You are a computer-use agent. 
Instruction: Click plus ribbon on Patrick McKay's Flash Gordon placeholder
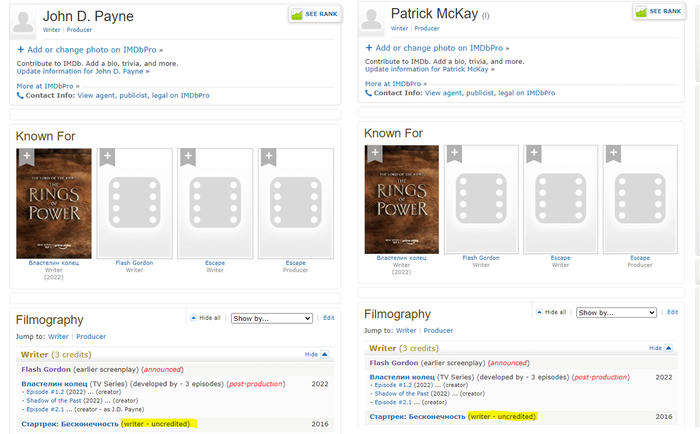pos(453,153)
